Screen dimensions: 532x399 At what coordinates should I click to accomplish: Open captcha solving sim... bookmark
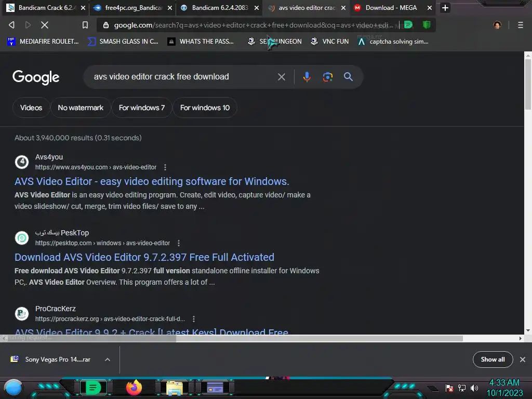394,42
